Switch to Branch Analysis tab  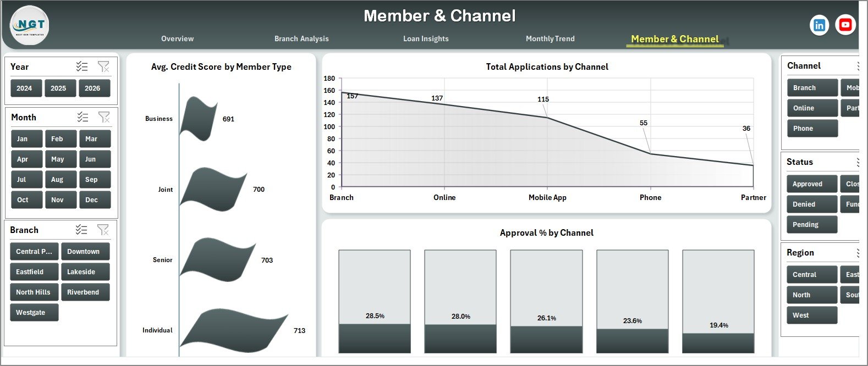click(x=301, y=38)
